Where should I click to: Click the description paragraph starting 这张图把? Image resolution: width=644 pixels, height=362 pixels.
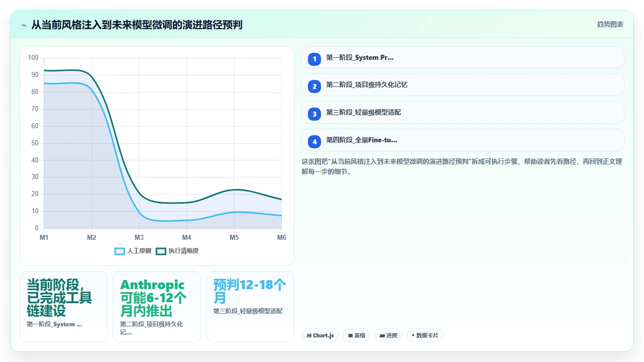(x=462, y=166)
